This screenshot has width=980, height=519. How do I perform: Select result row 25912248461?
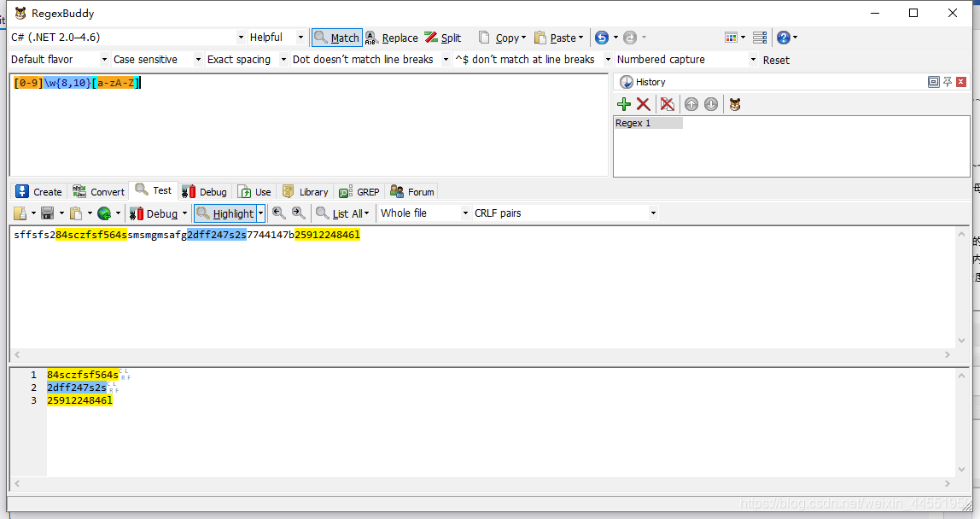point(79,400)
